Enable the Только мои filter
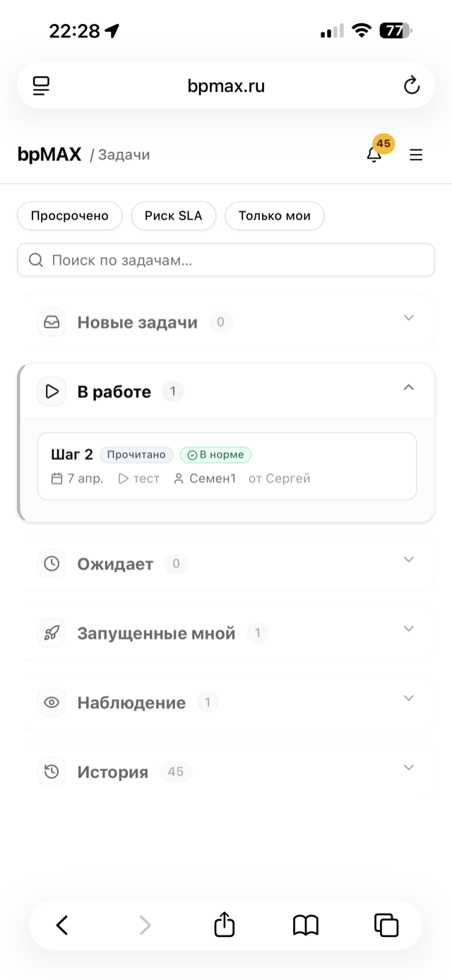 click(x=274, y=216)
